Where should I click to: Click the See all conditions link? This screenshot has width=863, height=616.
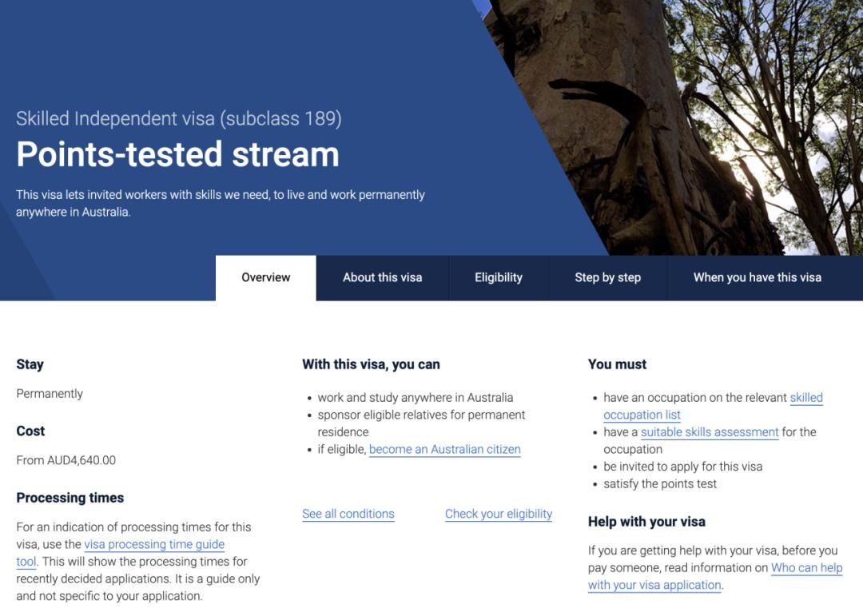point(348,515)
